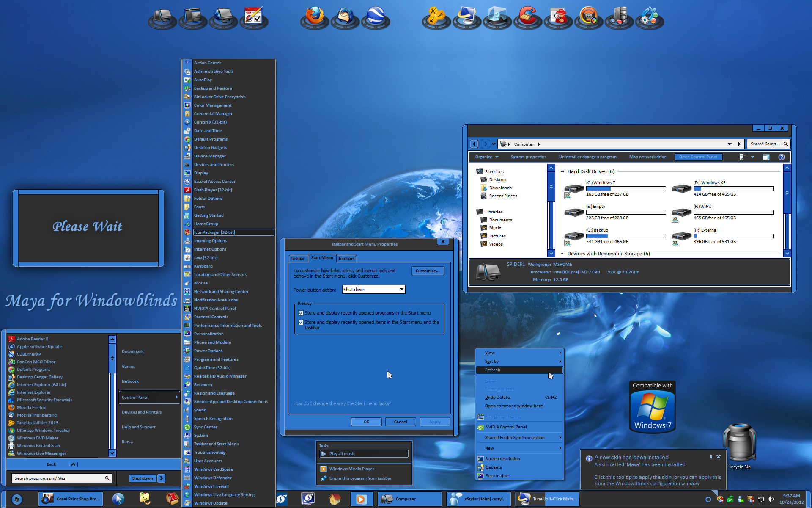Click volume speaker icon in system tray
Screen dimensions: 812x508
(x=771, y=499)
